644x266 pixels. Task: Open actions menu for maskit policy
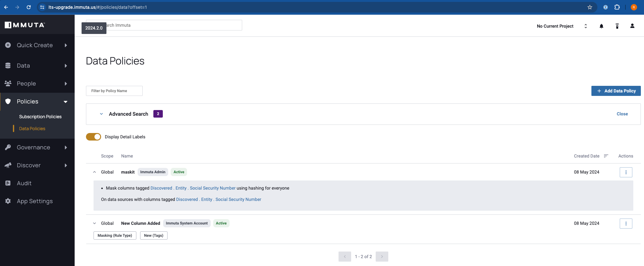(x=626, y=172)
